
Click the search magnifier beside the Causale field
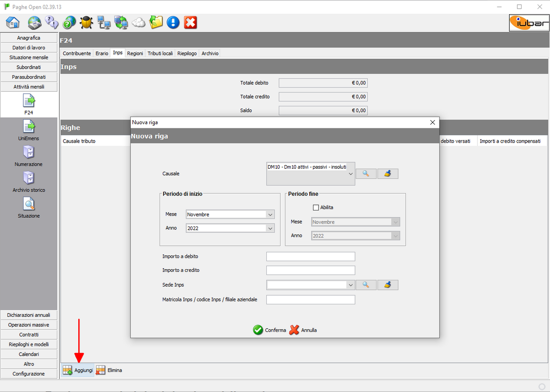[x=366, y=173]
